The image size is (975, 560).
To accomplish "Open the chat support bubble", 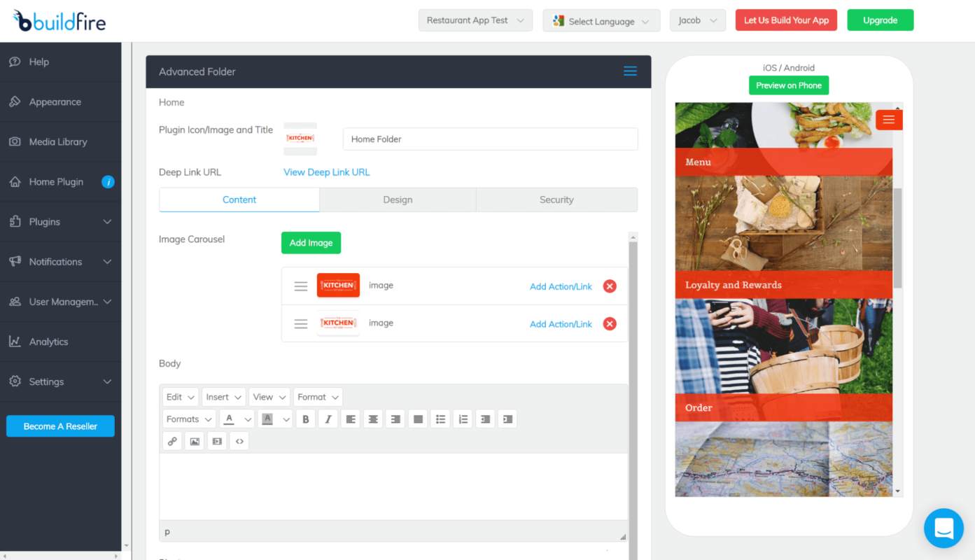I will pyautogui.click(x=944, y=528).
